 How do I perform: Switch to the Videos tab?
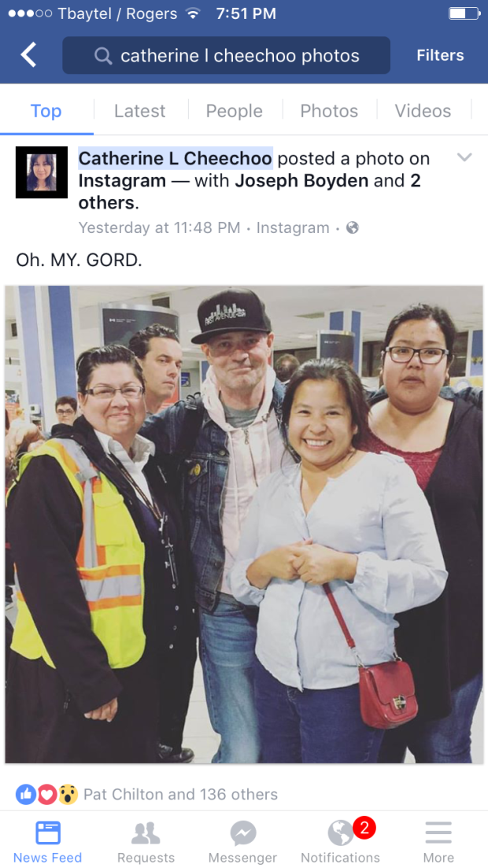click(423, 111)
